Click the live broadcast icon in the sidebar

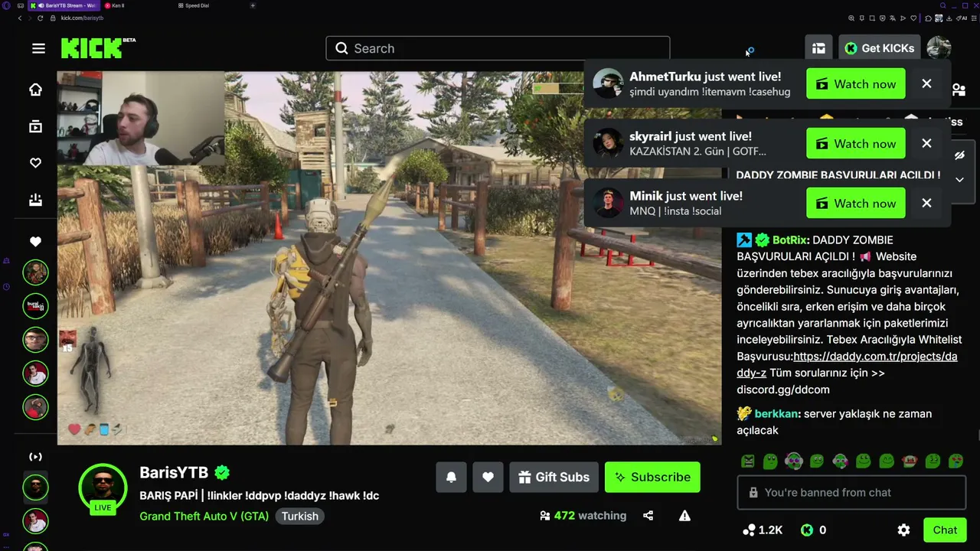[35, 457]
